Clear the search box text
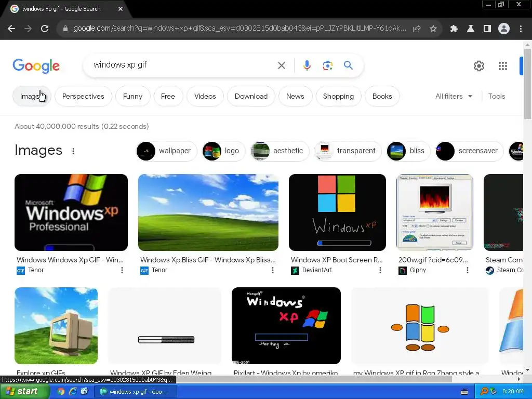The image size is (532, 399). [282, 65]
